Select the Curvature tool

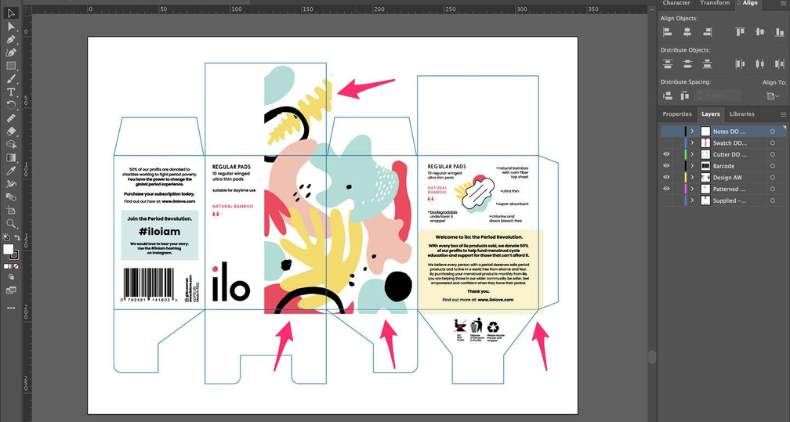(11, 52)
